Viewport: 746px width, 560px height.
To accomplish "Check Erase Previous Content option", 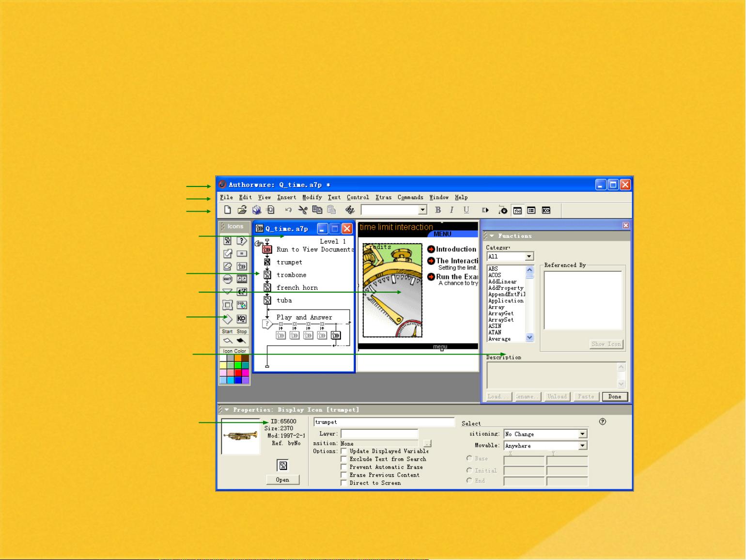I will [344, 475].
